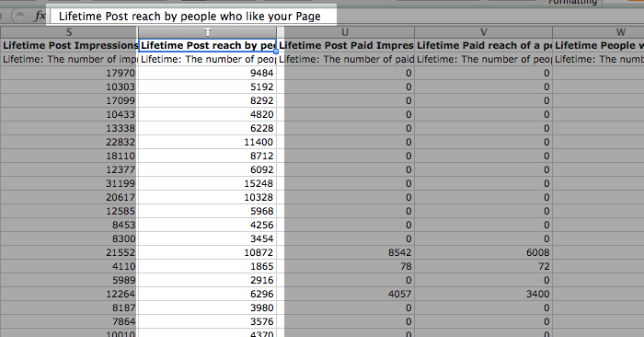
Task: Select column T's 'Lifetime: The number of peo' cell
Action: 207,59
